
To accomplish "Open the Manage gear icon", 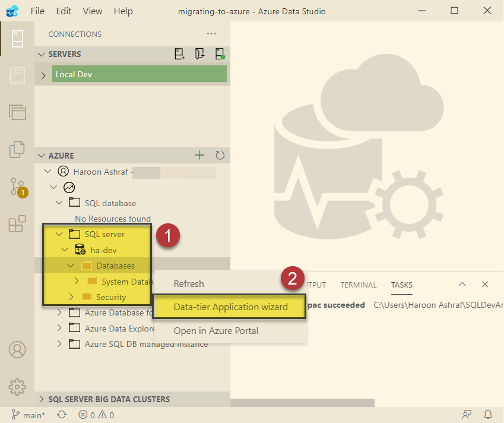I will [17, 387].
